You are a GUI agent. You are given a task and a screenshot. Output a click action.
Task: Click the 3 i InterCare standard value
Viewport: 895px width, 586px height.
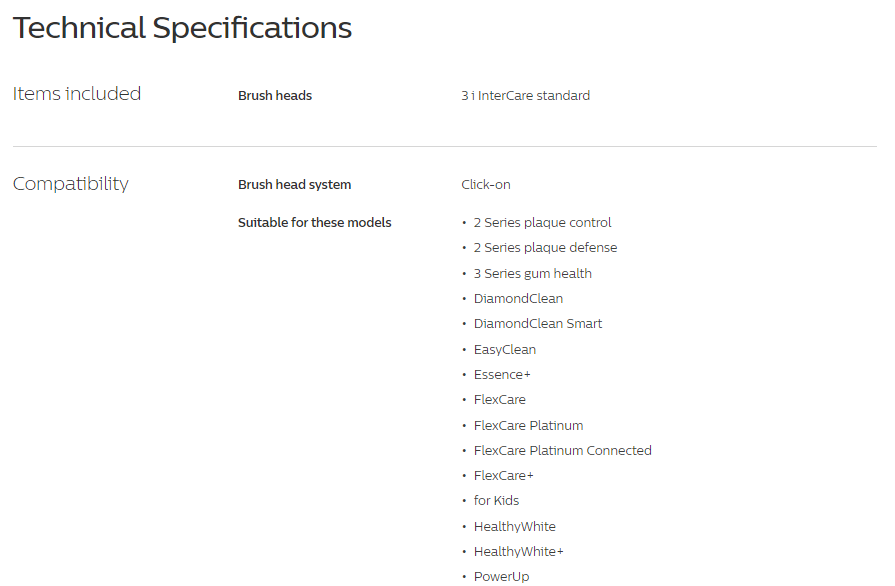[526, 95]
